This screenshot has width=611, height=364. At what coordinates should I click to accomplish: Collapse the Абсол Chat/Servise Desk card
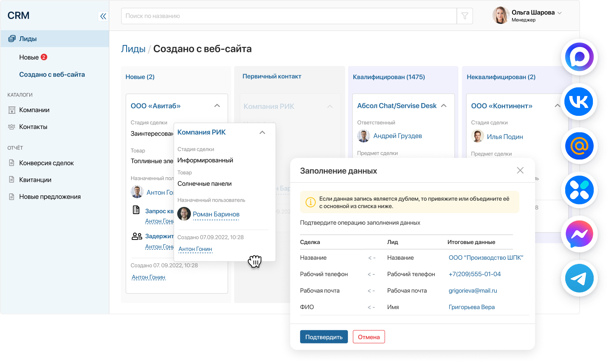tap(444, 106)
